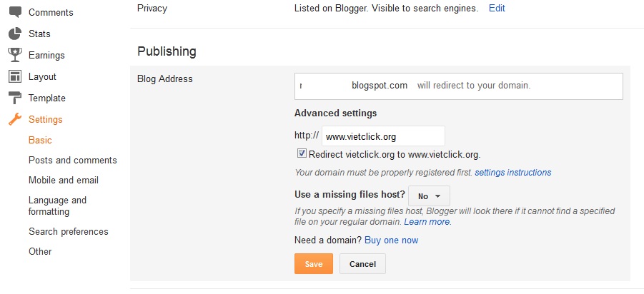Click the Edit privacy link
Image resolution: width=644 pixels, height=294 pixels.
[497, 9]
